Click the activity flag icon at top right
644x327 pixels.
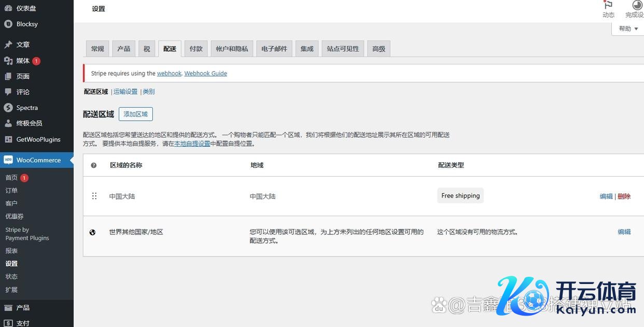(608, 5)
